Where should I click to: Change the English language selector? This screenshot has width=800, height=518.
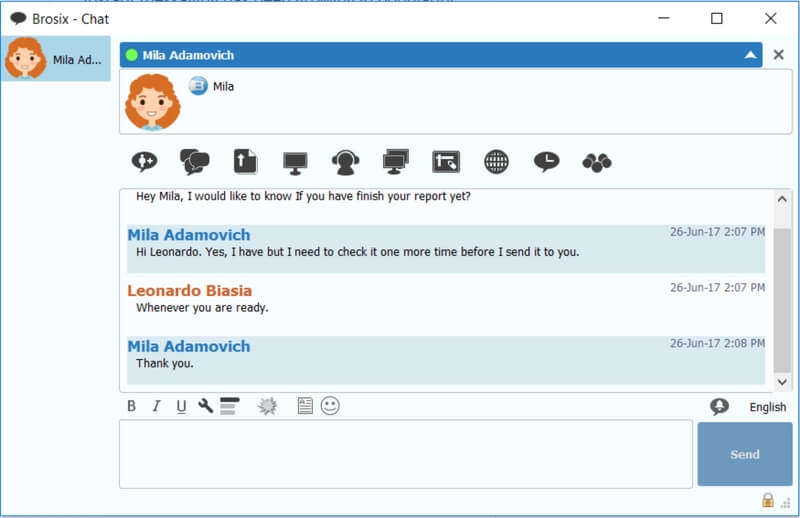tap(767, 407)
